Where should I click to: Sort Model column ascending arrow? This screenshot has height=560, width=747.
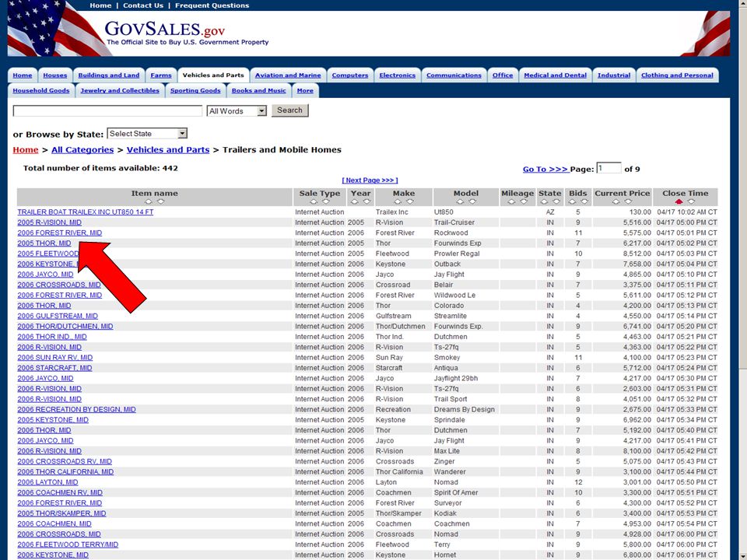460,201
